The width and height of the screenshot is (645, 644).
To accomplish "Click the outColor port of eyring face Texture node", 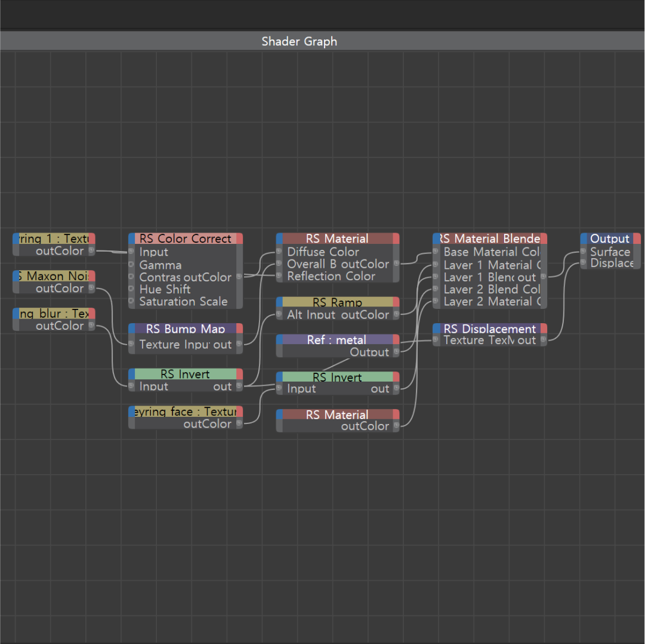I will tap(239, 423).
